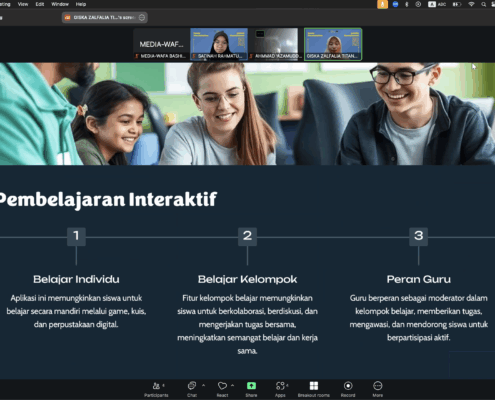Expand the React options caret
The image size is (495, 400).
232,385
